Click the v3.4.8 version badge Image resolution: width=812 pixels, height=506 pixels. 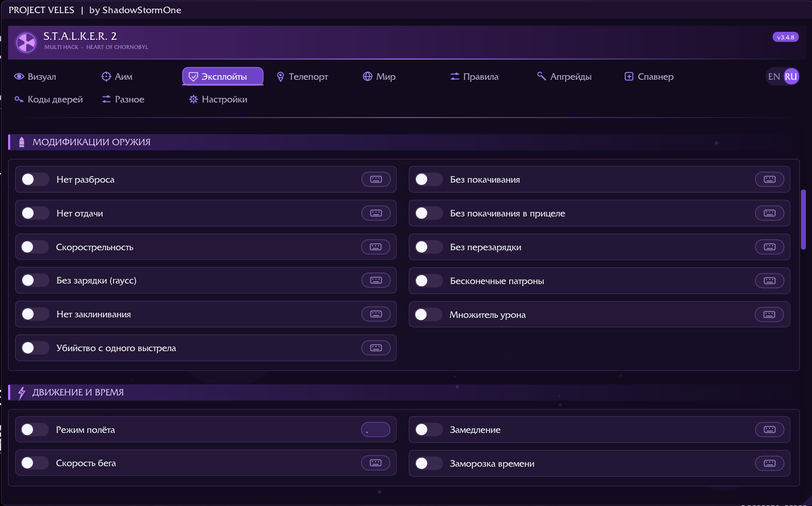click(785, 37)
